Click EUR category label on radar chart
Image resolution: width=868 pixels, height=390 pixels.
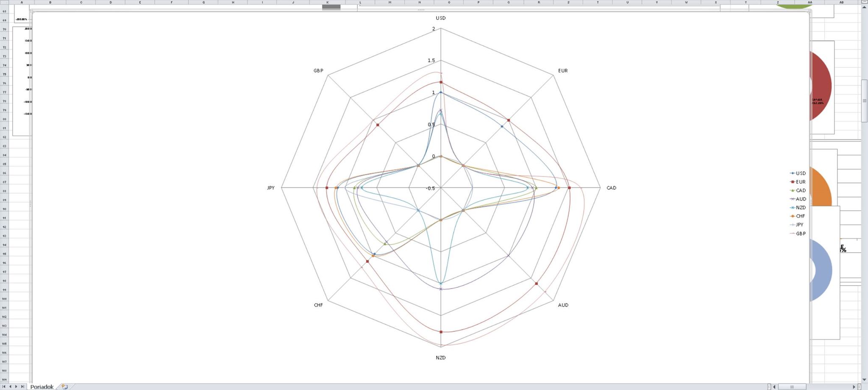[563, 71]
